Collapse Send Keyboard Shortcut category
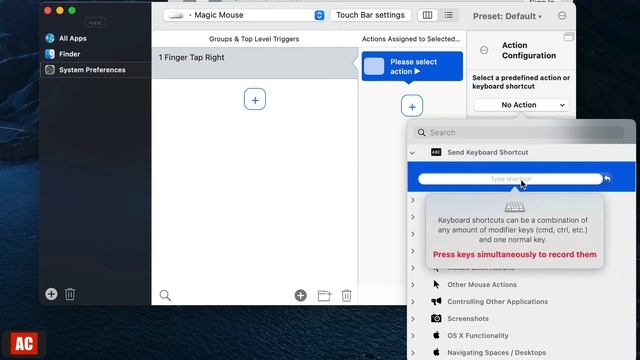Image resolution: width=640 pixels, height=360 pixels. (x=412, y=153)
